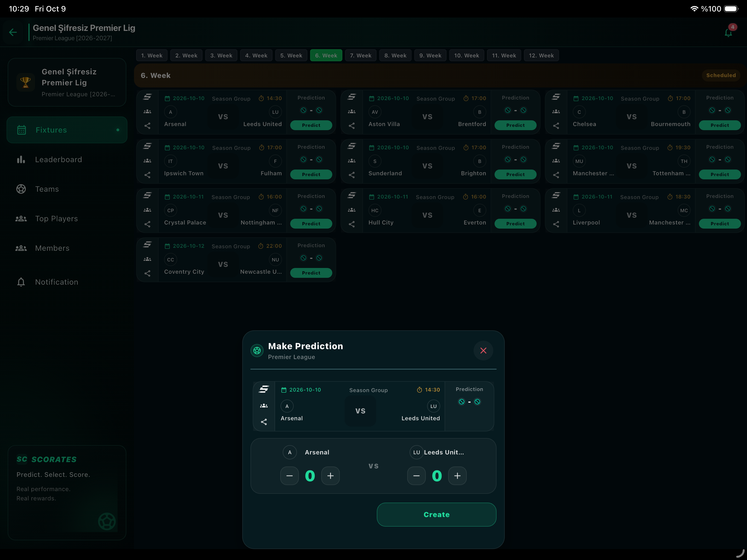Tap Scorates logo on Manchester vs Tottenham fixture
The image size is (747, 560).
(x=556, y=146)
